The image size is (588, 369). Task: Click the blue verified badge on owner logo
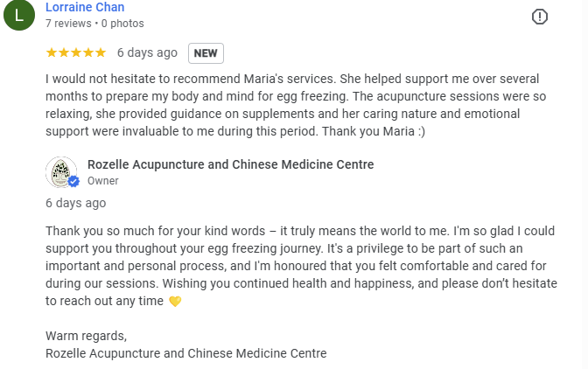pos(73,182)
